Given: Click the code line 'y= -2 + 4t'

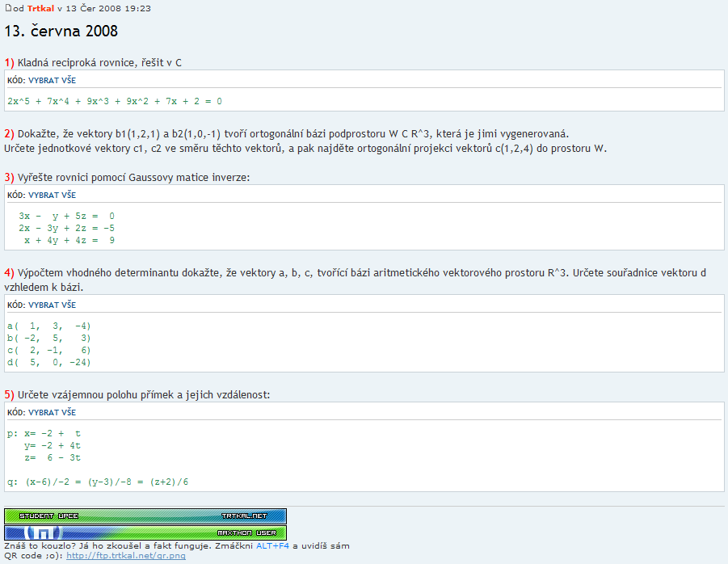Looking at the screenshot, I should pyautogui.click(x=53, y=445).
